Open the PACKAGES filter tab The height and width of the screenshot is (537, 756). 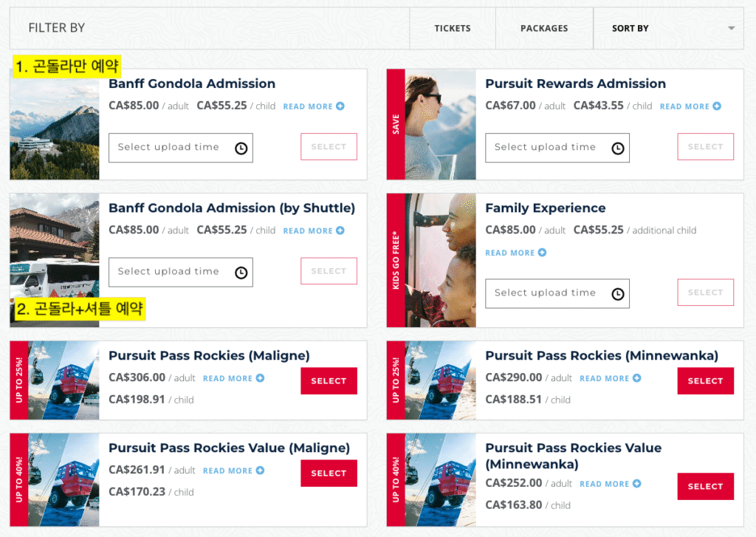pyautogui.click(x=544, y=28)
